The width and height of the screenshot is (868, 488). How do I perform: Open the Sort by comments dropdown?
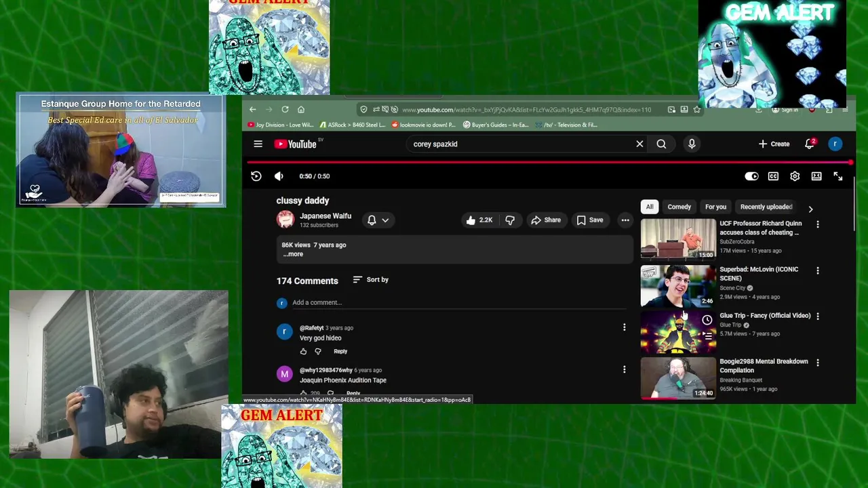(x=371, y=280)
